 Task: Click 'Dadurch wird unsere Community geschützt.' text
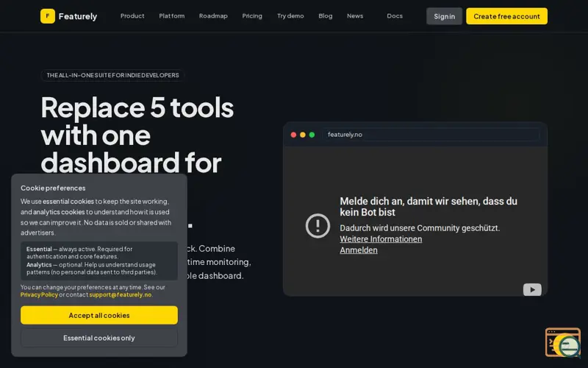(420, 228)
